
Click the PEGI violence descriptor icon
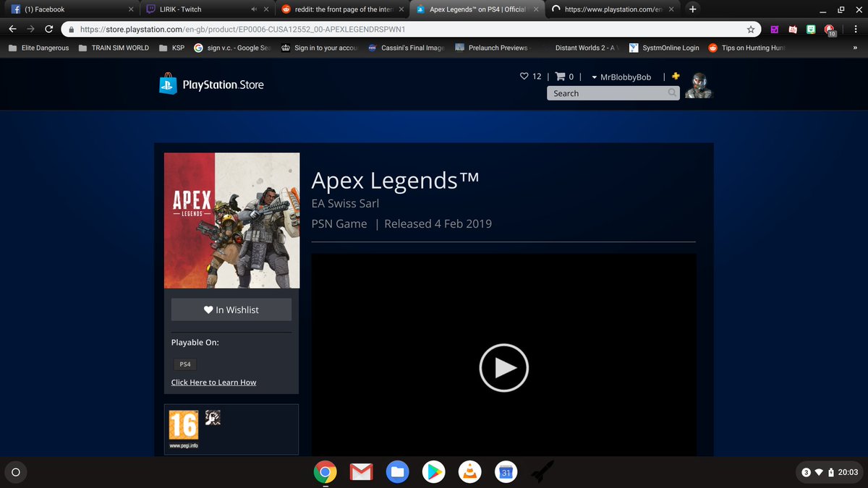[x=213, y=416]
